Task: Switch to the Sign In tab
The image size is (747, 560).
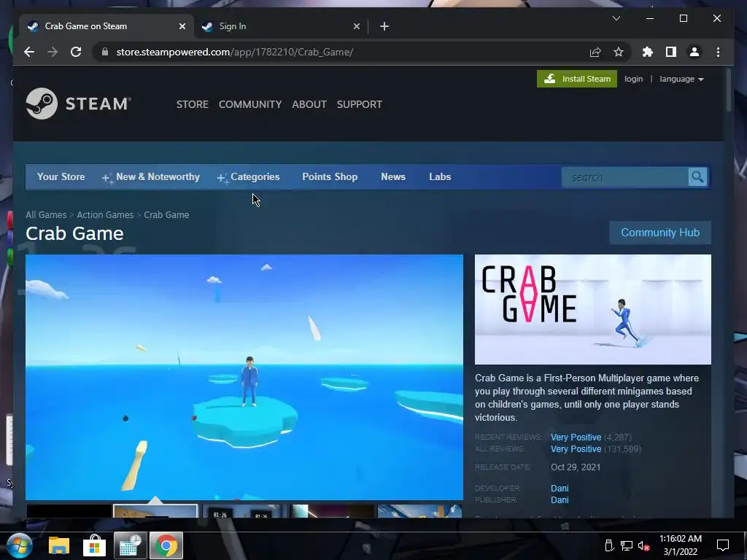Action: click(281, 26)
